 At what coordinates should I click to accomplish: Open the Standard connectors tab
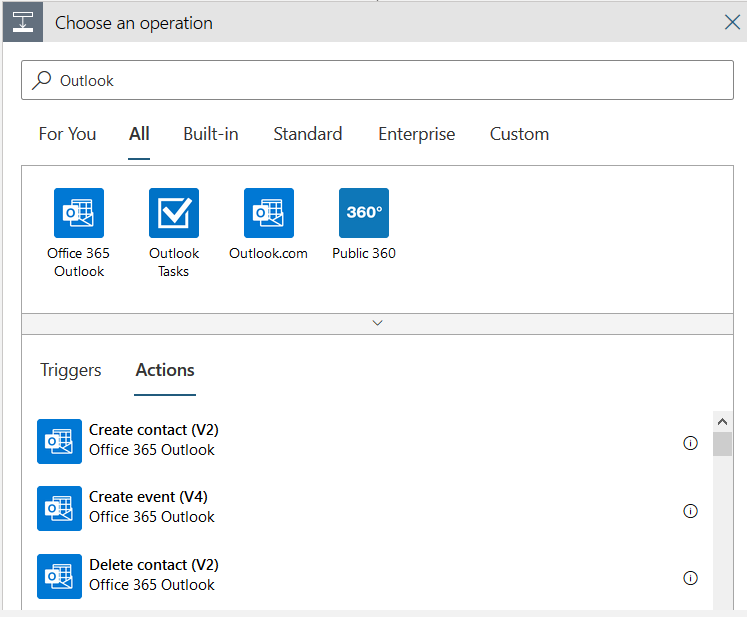(x=308, y=134)
